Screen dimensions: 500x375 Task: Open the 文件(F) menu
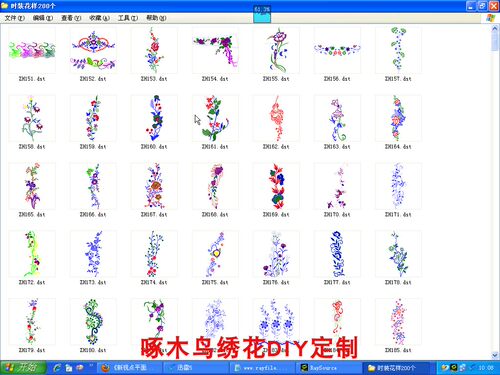click(14, 18)
